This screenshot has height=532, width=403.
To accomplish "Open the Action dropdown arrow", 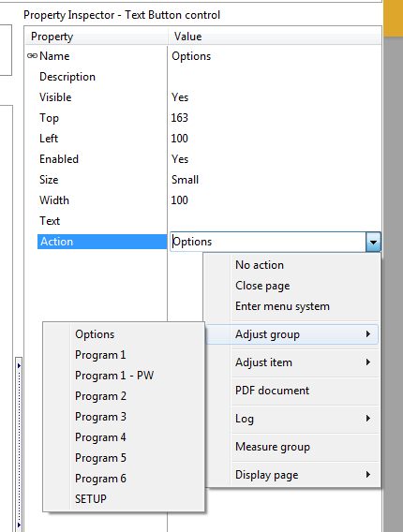I will [x=373, y=242].
